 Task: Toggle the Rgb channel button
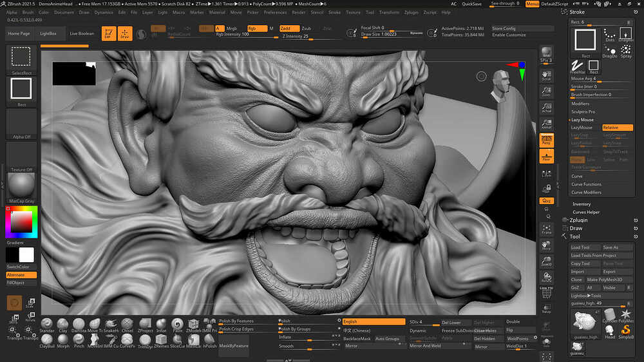(x=257, y=28)
